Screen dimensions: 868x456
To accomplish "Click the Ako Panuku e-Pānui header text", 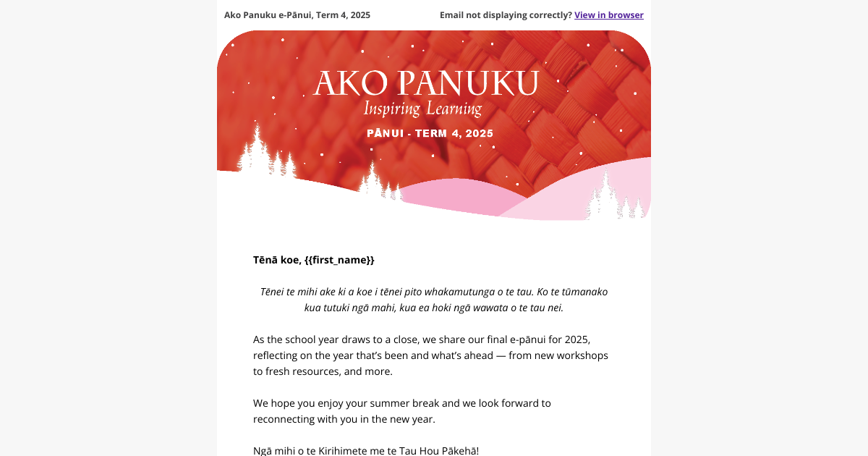I will coord(297,15).
